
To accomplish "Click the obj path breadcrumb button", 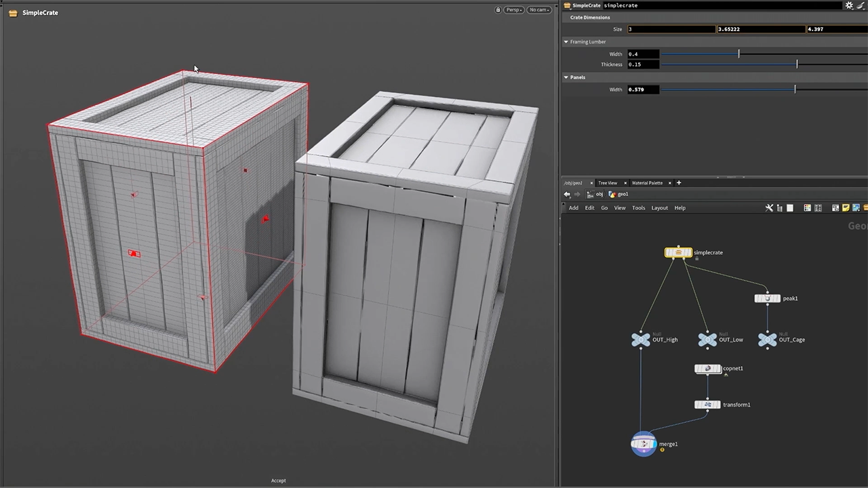I will 595,195.
